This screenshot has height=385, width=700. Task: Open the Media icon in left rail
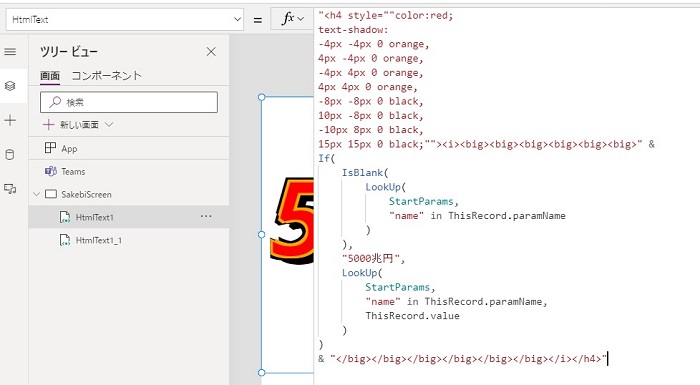tap(10, 189)
